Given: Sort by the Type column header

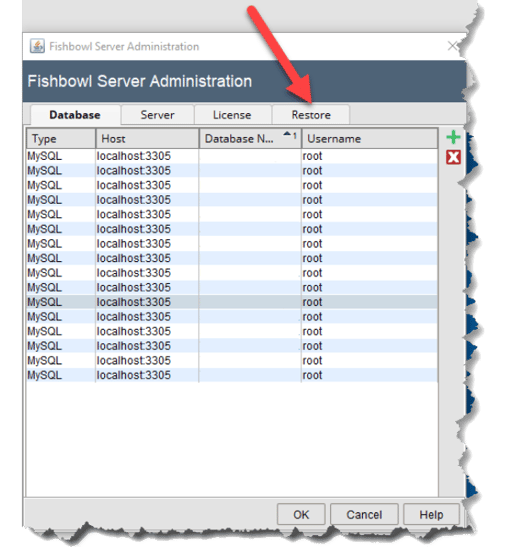Looking at the screenshot, I should 61,139.
